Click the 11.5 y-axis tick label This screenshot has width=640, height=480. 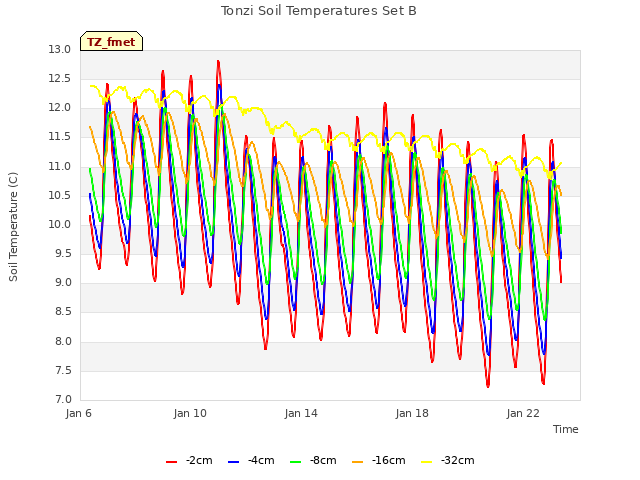click(x=60, y=137)
